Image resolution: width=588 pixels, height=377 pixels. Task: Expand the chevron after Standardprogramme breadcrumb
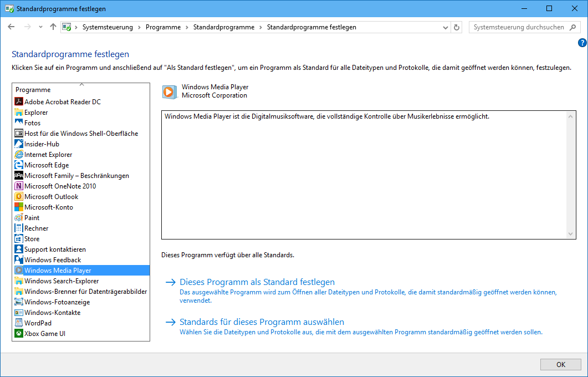point(260,27)
